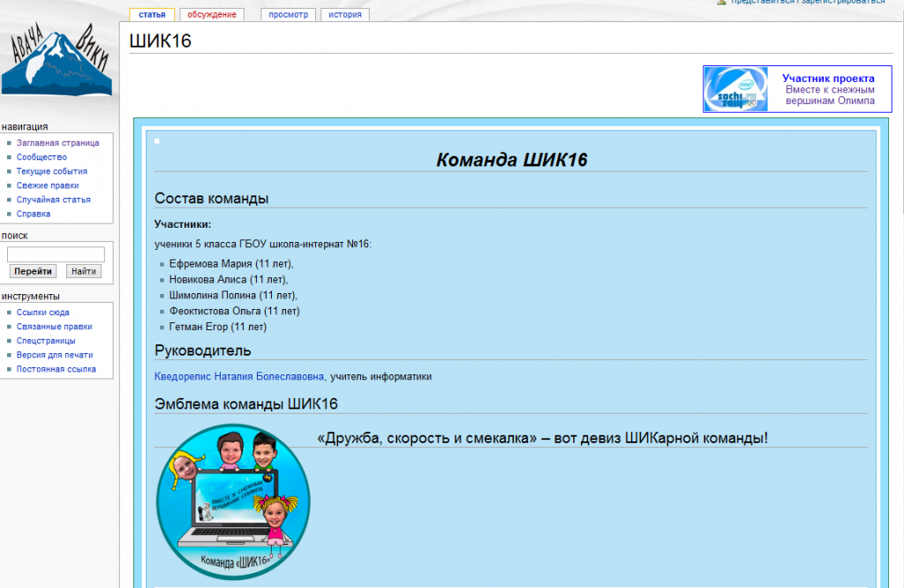Viewport: 904px width, 588px height.
Task: Open the Справка link
Action: 34,214
